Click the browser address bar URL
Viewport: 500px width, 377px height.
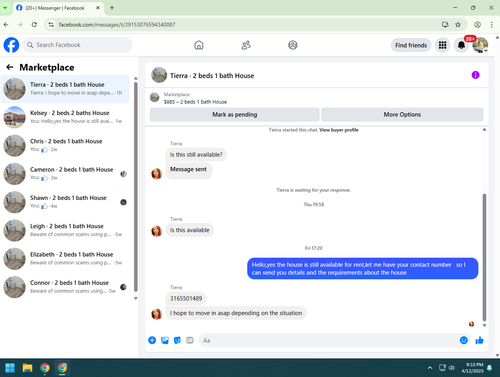coord(117,25)
